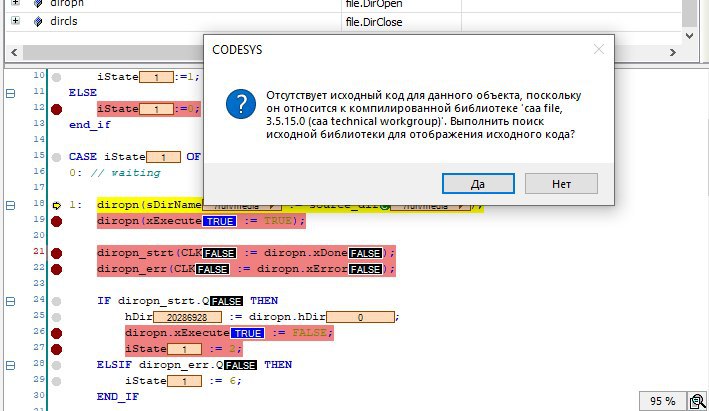This screenshot has width=709, height=411.
Task: Select the dircls variable name
Action: (x=64, y=21)
